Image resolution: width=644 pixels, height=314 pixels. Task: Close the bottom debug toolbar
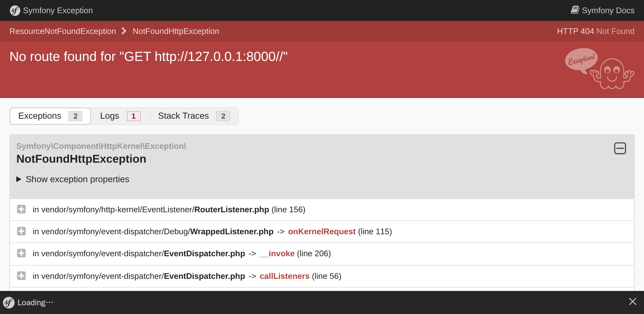tap(633, 302)
